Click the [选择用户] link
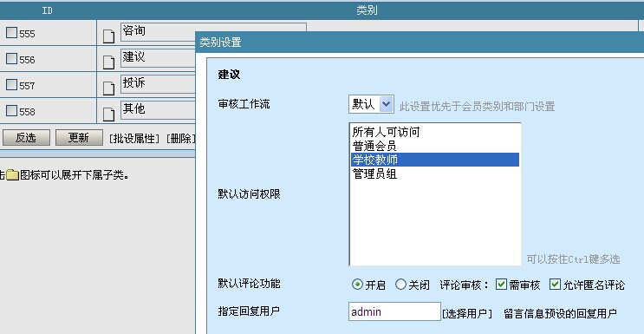The image size is (644, 334). click(467, 314)
